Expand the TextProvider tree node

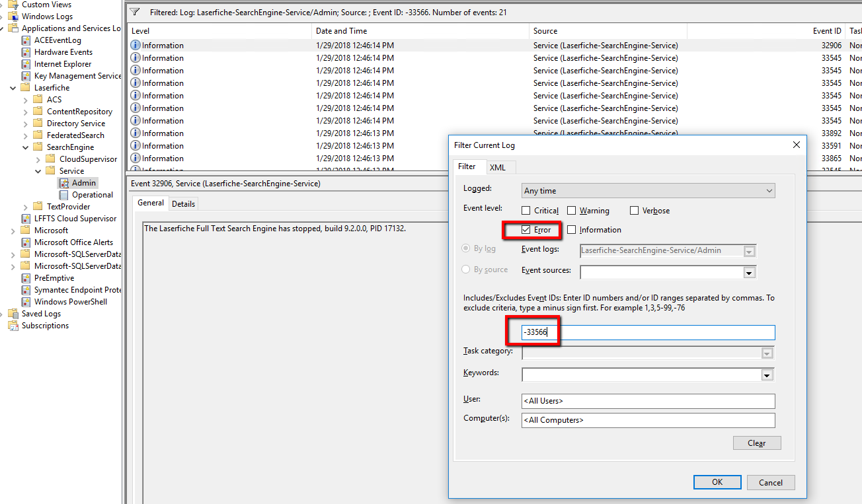(26, 207)
